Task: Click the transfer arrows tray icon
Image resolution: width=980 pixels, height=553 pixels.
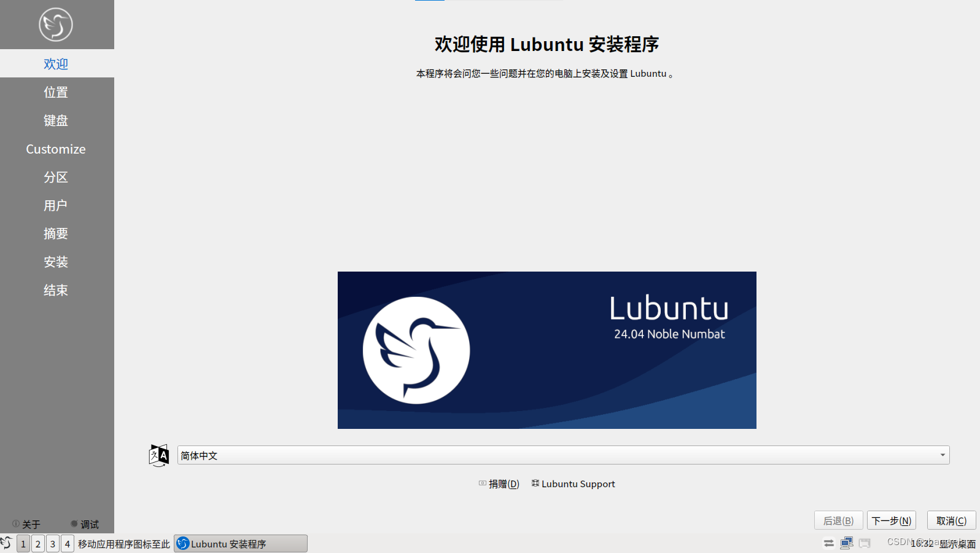Action: (x=829, y=543)
